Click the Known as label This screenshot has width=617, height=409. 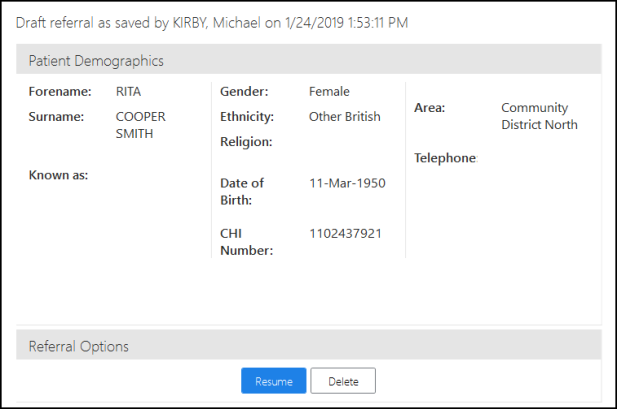[58, 175]
